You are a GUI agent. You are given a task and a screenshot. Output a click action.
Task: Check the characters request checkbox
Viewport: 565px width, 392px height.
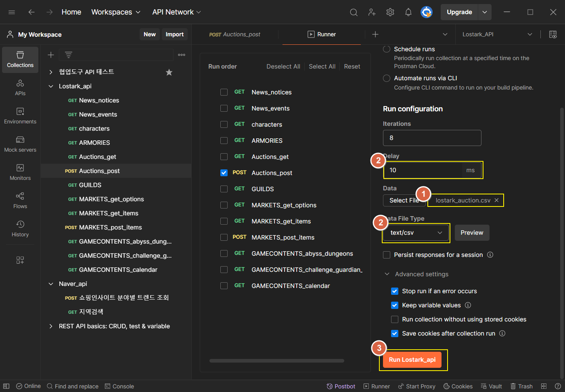(x=224, y=125)
